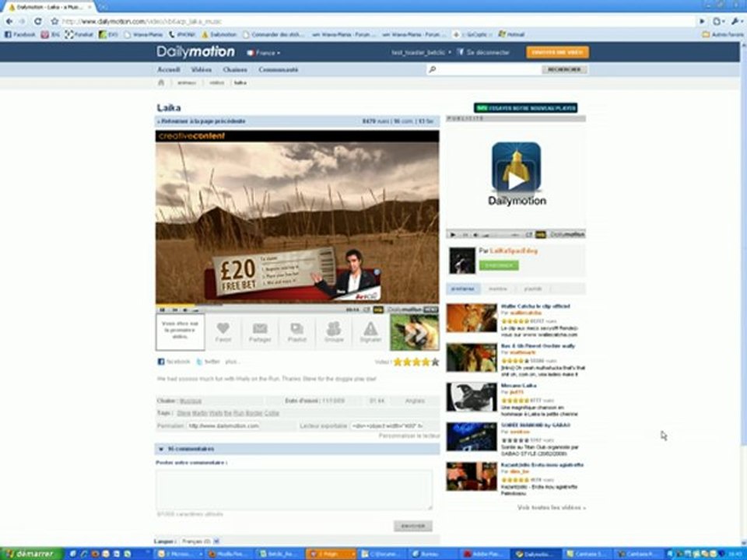
Task: Bookmark the page with the star icon
Action: click(x=54, y=21)
